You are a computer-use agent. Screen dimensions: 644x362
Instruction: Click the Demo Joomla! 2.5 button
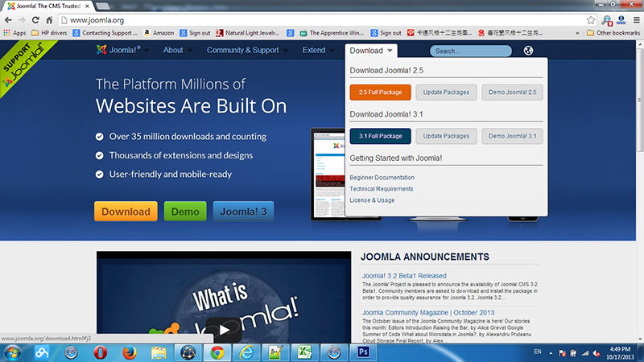pyautogui.click(x=512, y=93)
